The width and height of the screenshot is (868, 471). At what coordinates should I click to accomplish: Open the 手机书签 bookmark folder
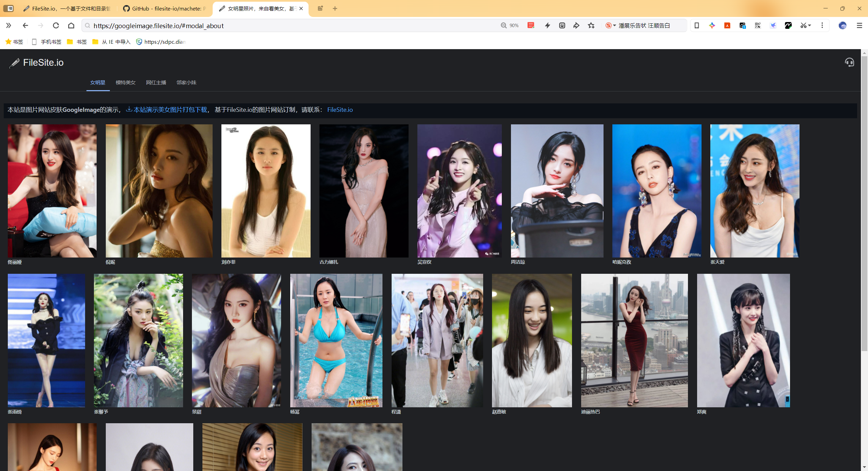pyautogui.click(x=46, y=42)
